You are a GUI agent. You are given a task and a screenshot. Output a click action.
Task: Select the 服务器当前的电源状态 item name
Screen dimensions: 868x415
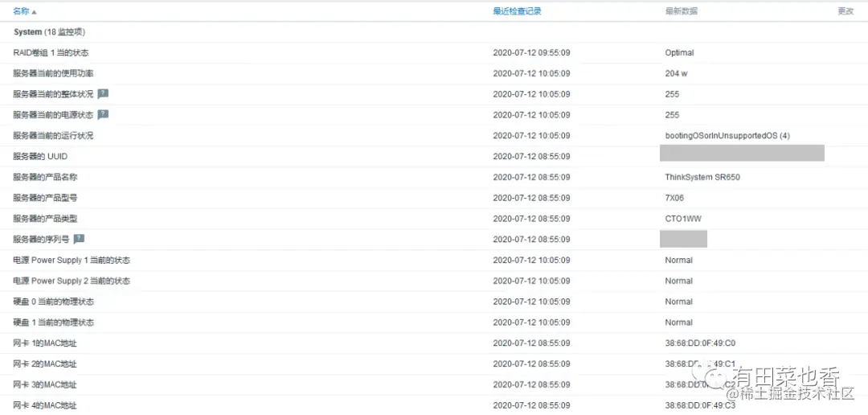pyautogui.click(x=53, y=115)
